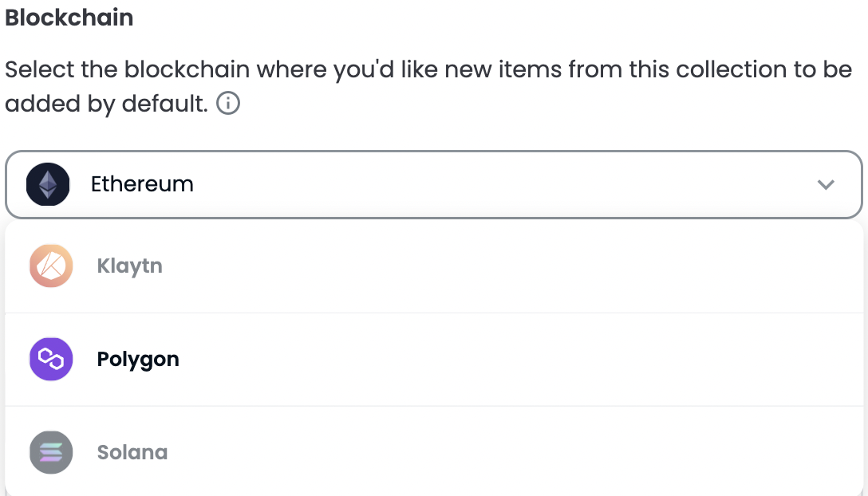This screenshot has width=868, height=496.
Task: Click the purple Polygon logo icon
Action: point(51,360)
